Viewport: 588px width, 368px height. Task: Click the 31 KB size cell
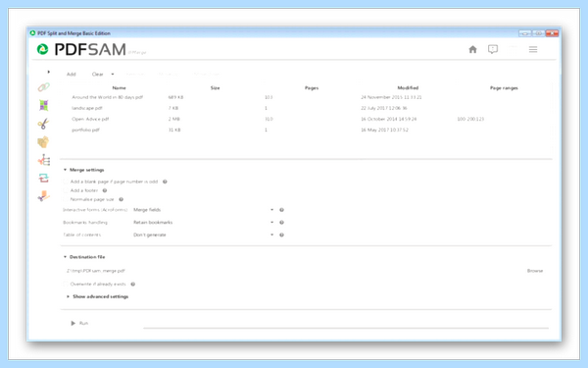pos(174,130)
